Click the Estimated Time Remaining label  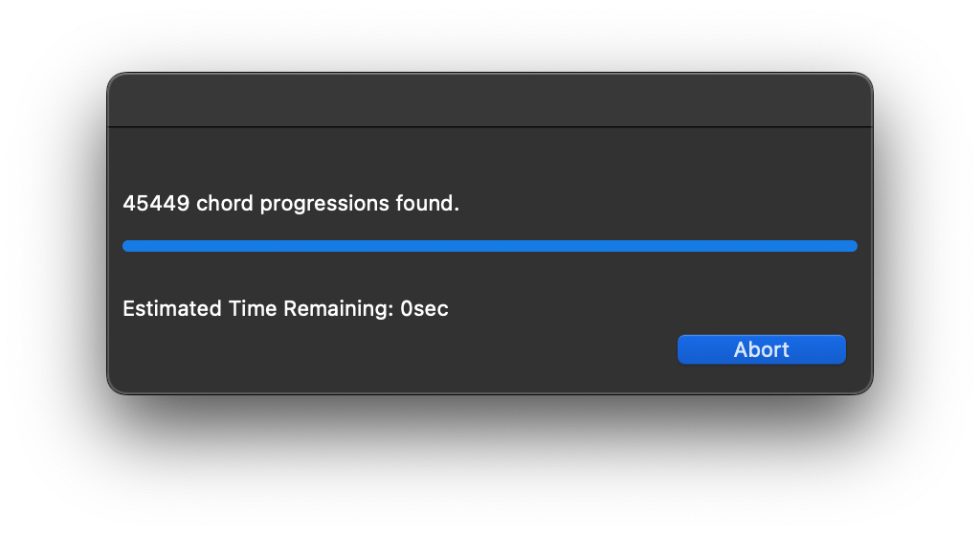(285, 308)
